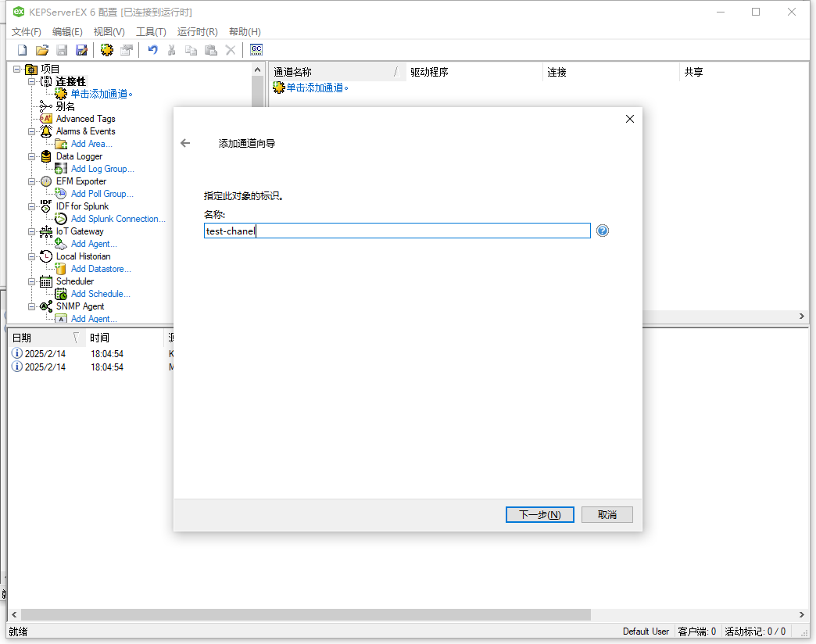
Task: Click the 名称 text input field
Action: tap(397, 231)
